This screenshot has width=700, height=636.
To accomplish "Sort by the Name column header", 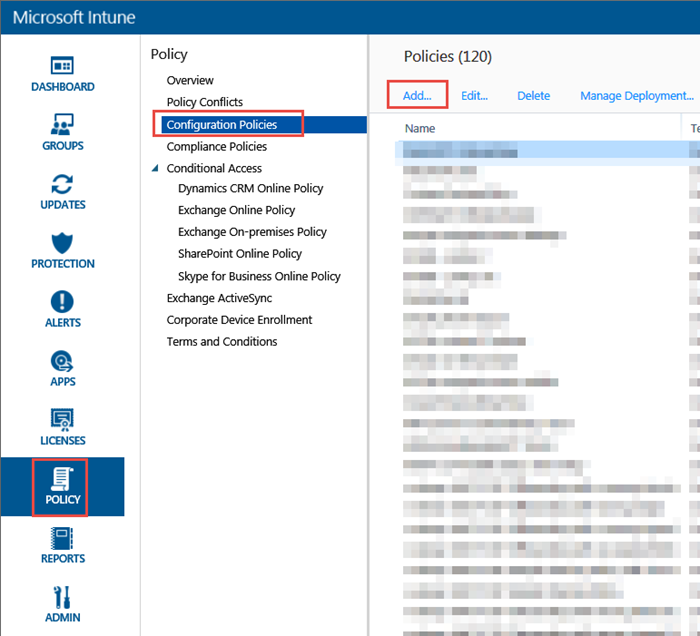I will 420,128.
